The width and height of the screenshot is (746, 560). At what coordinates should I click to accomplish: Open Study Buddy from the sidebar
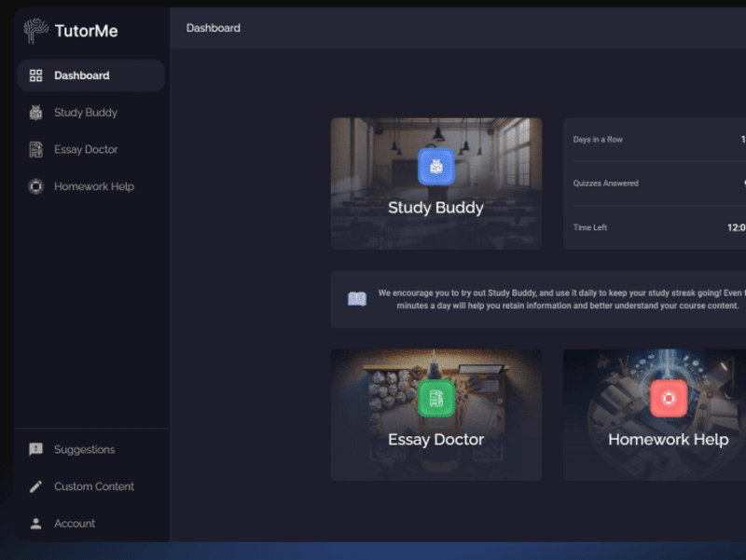pos(90,112)
